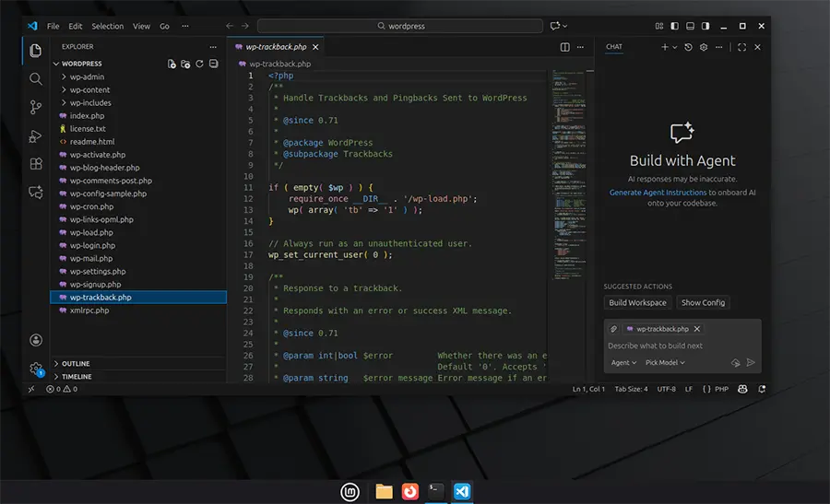Image resolution: width=830 pixels, height=504 pixels.
Task: Send the chat message arrow
Action: pos(751,362)
